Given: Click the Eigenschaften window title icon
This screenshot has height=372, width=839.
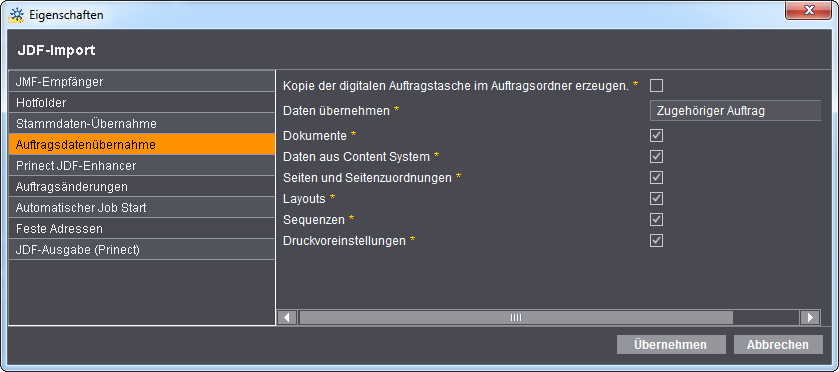Looking at the screenshot, I should point(17,15).
